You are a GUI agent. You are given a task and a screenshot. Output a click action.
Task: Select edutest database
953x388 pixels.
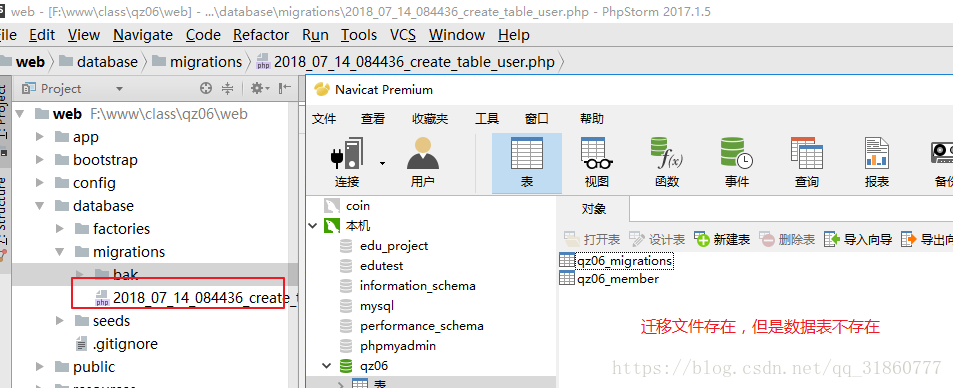pyautogui.click(x=381, y=266)
